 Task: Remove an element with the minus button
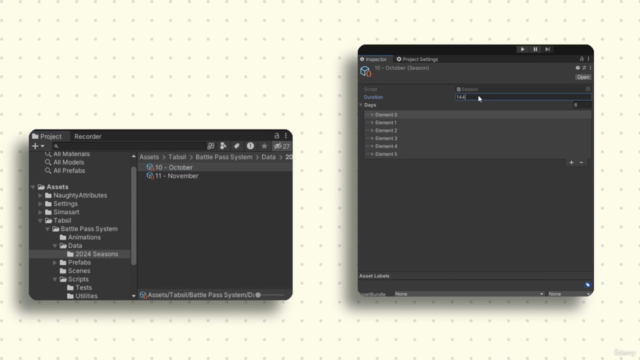point(581,162)
